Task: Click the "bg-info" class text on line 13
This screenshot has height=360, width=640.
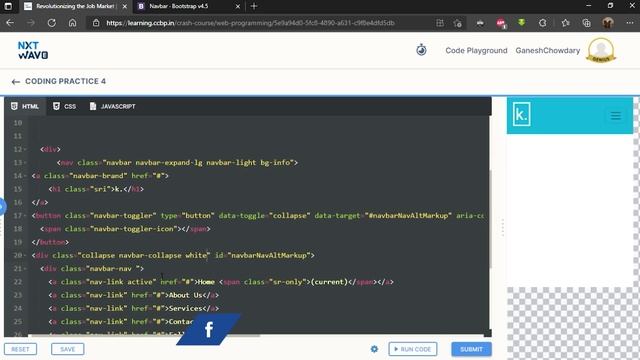Action: 275,162
